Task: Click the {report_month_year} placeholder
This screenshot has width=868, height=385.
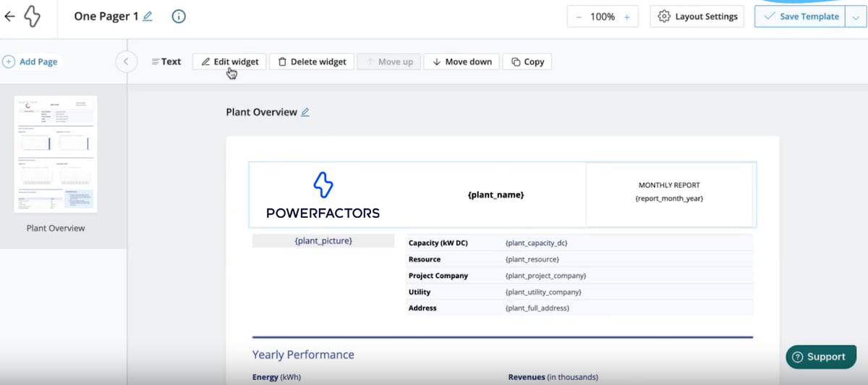Action: point(669,198)
